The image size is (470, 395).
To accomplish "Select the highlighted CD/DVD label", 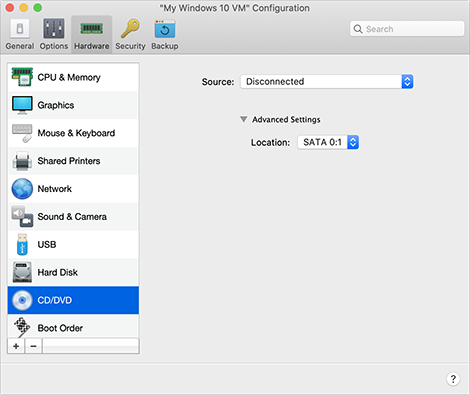I will point(55,300).
